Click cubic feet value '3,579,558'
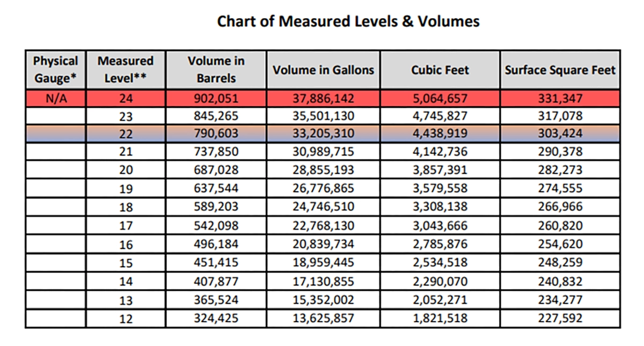 point(440,189)
